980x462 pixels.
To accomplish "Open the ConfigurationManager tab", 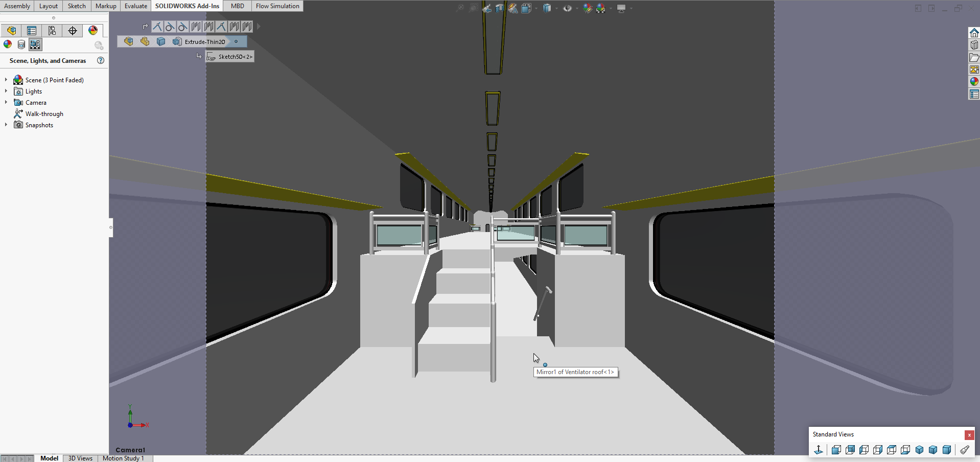I will coord(52,31).
